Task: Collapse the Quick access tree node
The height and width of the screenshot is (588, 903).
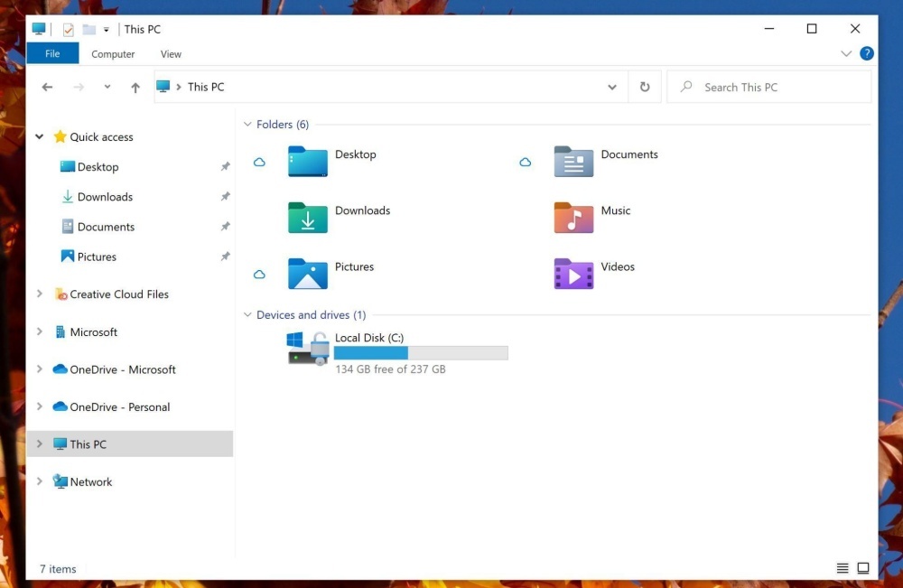Action: [40, 137]
